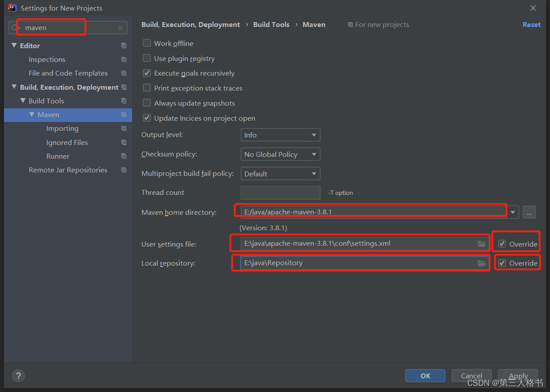Select Remote Jar Repositories page
The width and height of the screenshot is (550, 392).
(x=68, y=170)
